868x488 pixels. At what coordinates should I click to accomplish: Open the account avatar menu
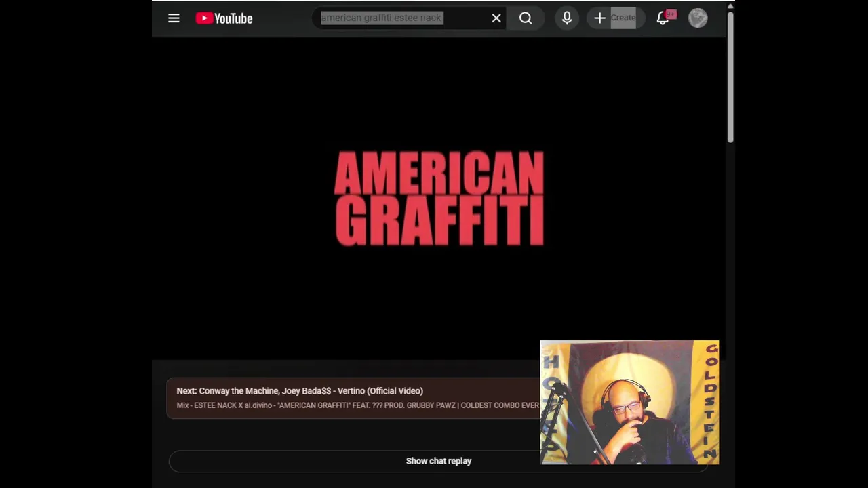(698, 18)
